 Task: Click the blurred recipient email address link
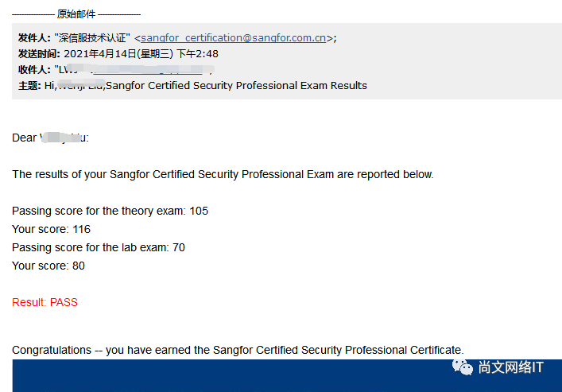(x=148, y=70)
